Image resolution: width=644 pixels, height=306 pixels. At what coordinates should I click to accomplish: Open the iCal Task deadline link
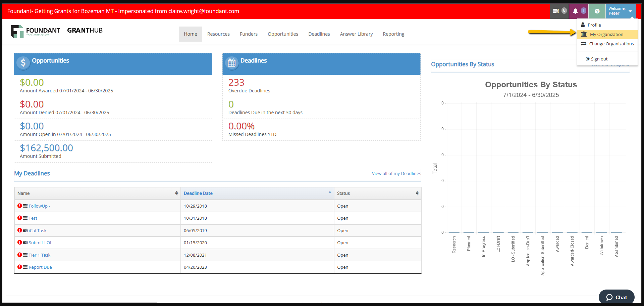38,230
